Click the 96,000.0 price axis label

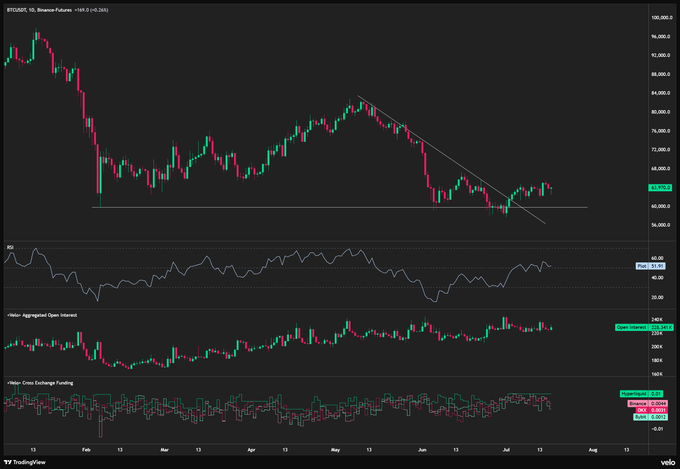pos(661,36)
